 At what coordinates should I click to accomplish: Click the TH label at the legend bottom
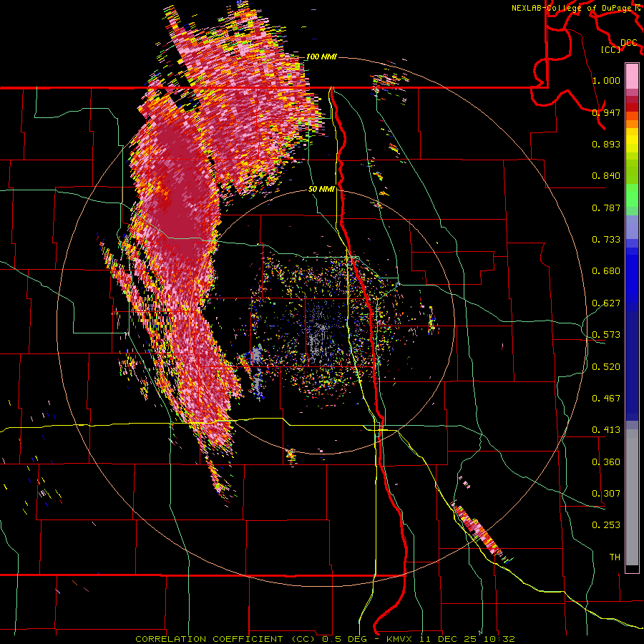click(x=615, y=557)
